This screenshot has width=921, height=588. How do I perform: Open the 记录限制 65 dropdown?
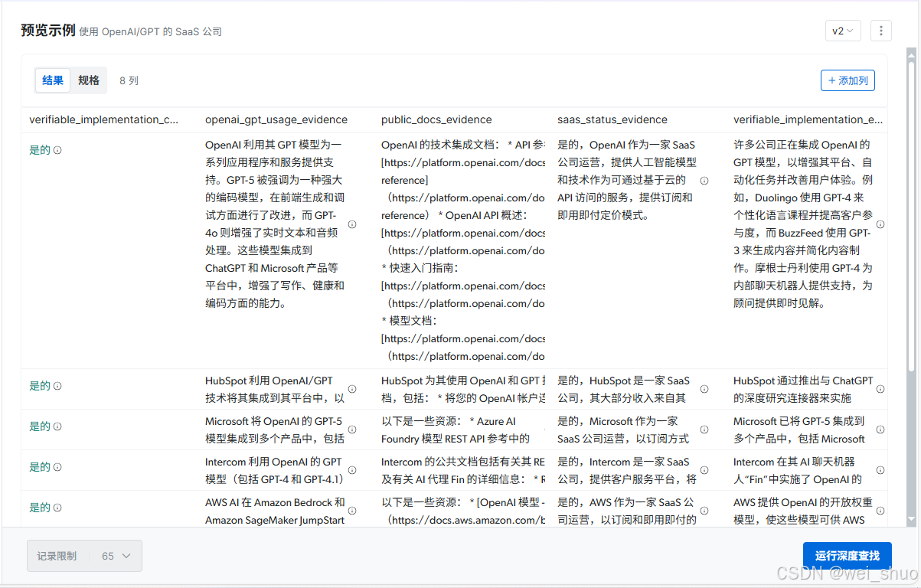[x=84, y=556]
